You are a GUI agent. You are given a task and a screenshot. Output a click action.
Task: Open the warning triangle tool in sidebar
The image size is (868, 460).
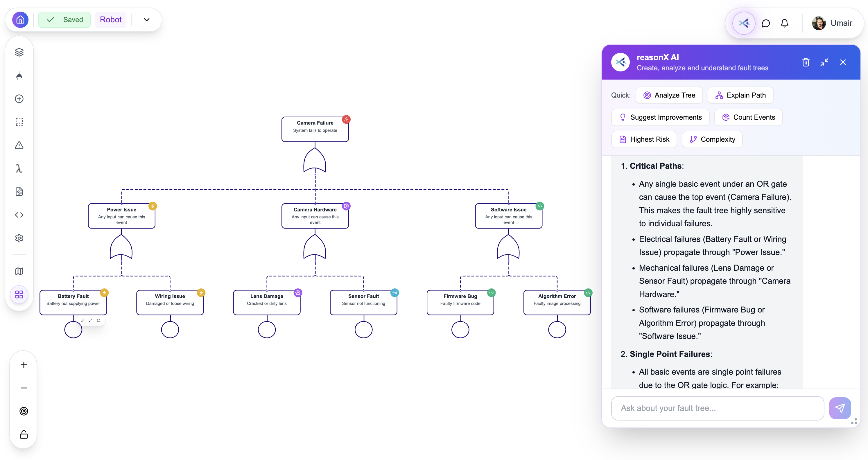pyautogui.click(x=19, y=145)
